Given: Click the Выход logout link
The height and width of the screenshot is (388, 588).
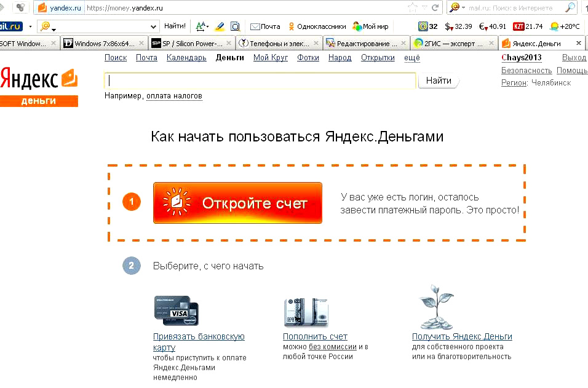Looking at the screenshot, I should [574, 58].
